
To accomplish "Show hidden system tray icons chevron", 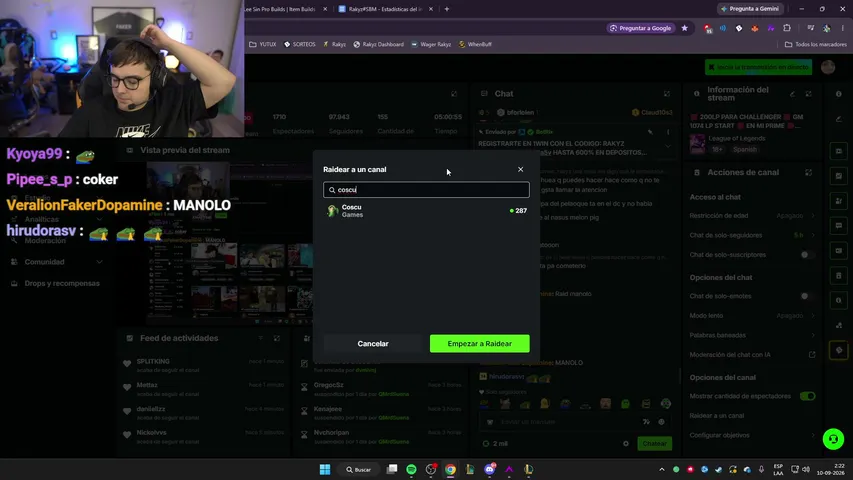I will 662,470.
